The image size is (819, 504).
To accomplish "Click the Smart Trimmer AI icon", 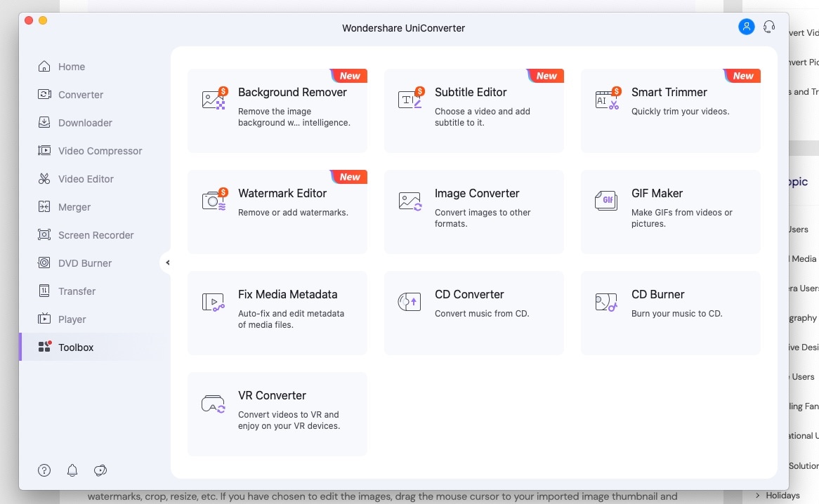I will coord(608,98).
